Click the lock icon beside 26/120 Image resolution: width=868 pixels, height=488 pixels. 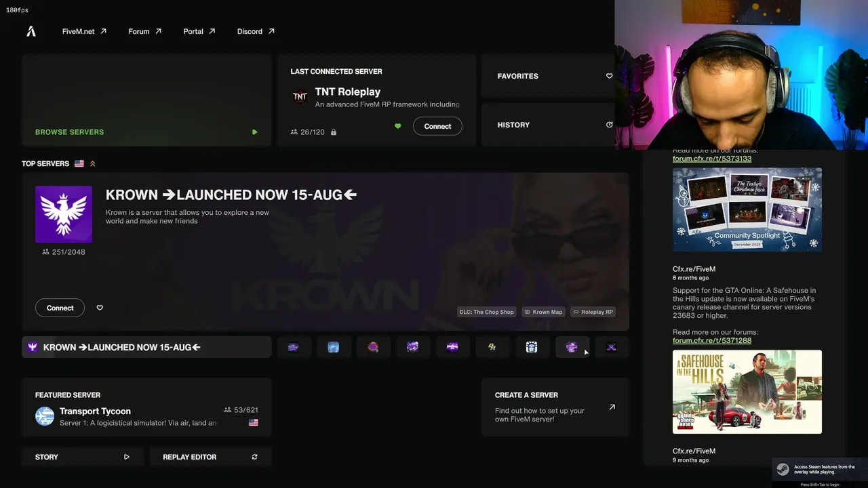334,132
